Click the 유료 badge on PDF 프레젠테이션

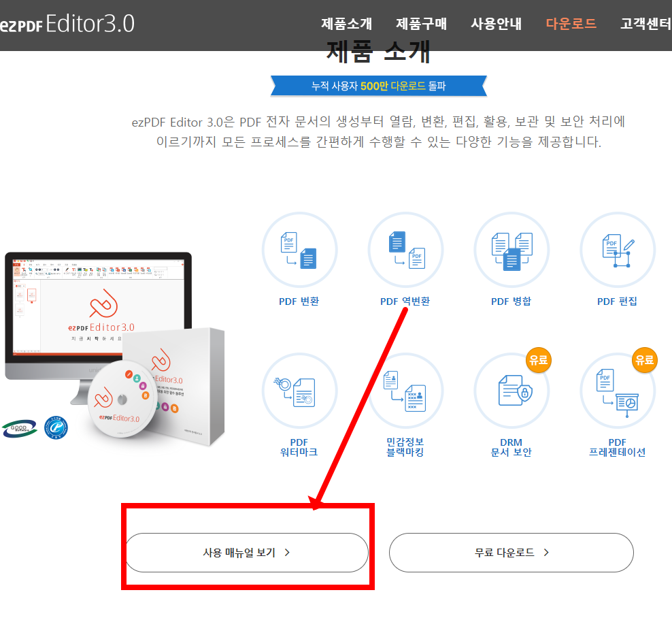[x=644, y=360]
